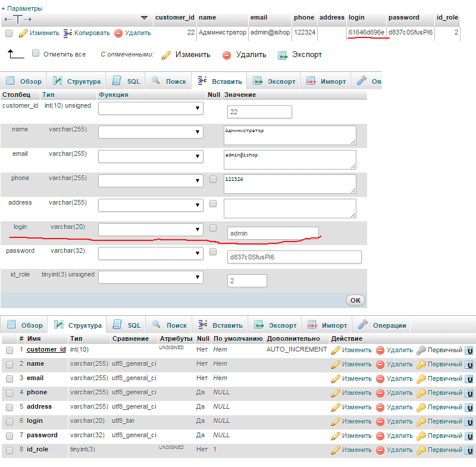The width and height of the screenshot is (476, 467).
Task: Click the pencil icon in the С отмеченными bar
Action: [166, 55]
